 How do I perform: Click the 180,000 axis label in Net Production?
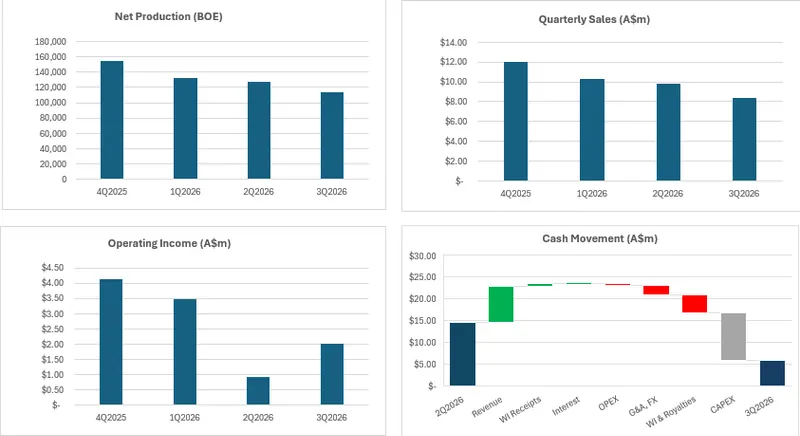click(51, 41)
